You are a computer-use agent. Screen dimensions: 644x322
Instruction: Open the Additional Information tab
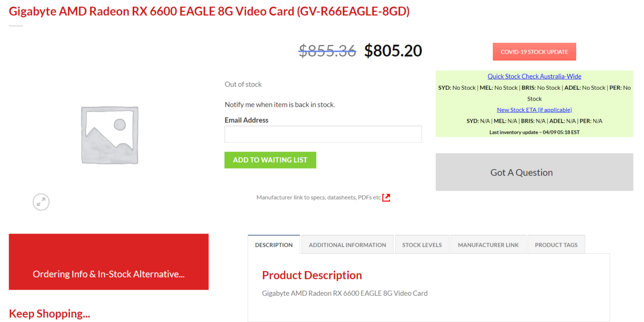click(x=347, y=245)
